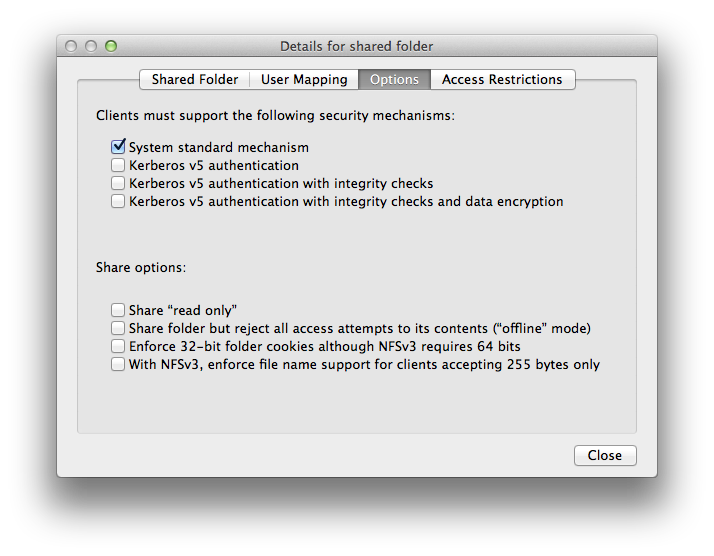Tick the 255 bytes file name support checkbox
Viewport: 714px width, 556px height.
click(118, 364)
